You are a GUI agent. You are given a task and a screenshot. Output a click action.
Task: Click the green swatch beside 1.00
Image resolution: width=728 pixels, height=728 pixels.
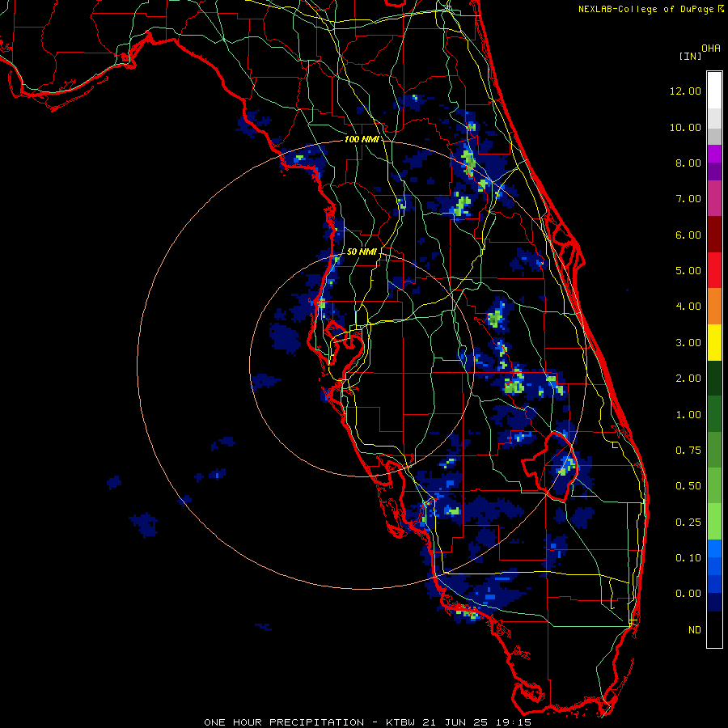coord(714,414)
